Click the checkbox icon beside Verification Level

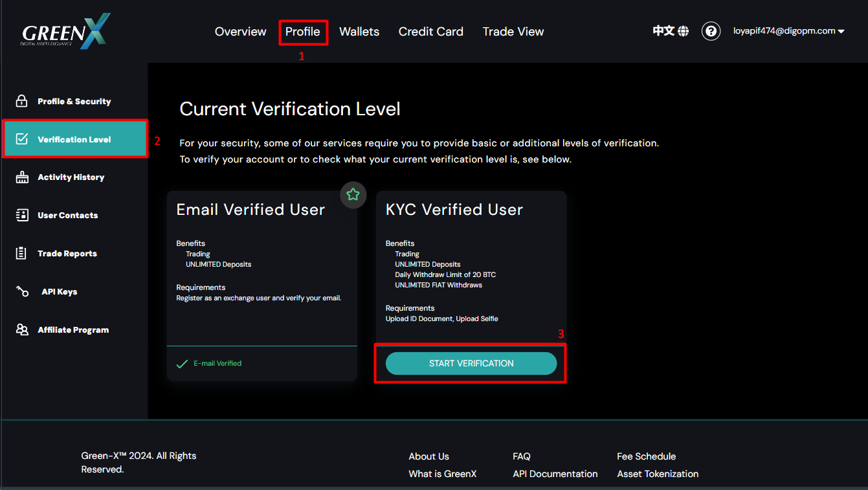(22, 139)
